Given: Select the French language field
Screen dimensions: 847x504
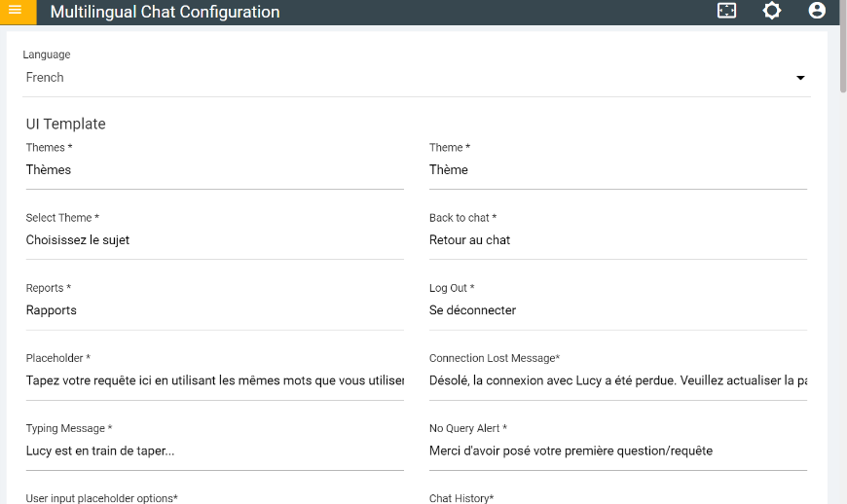Looking at the screenshot, I should click(417, 78).
